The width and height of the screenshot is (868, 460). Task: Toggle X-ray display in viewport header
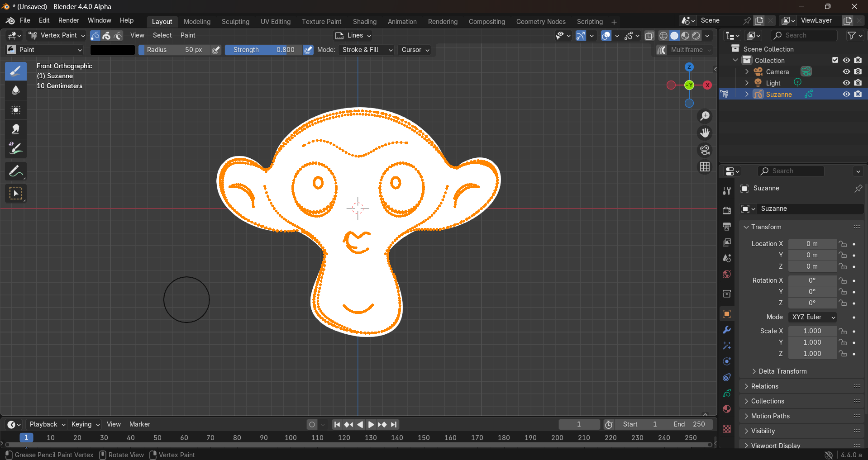[649, 35]
